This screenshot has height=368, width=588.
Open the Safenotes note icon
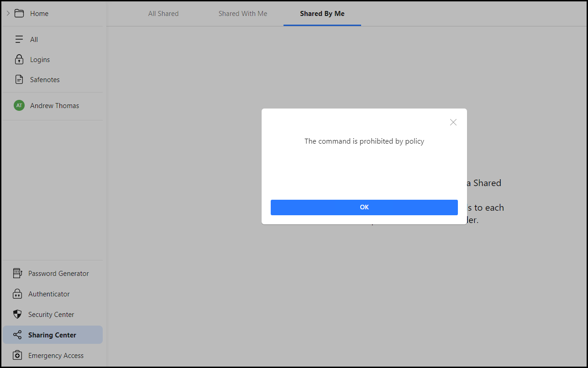click(19, 79)
